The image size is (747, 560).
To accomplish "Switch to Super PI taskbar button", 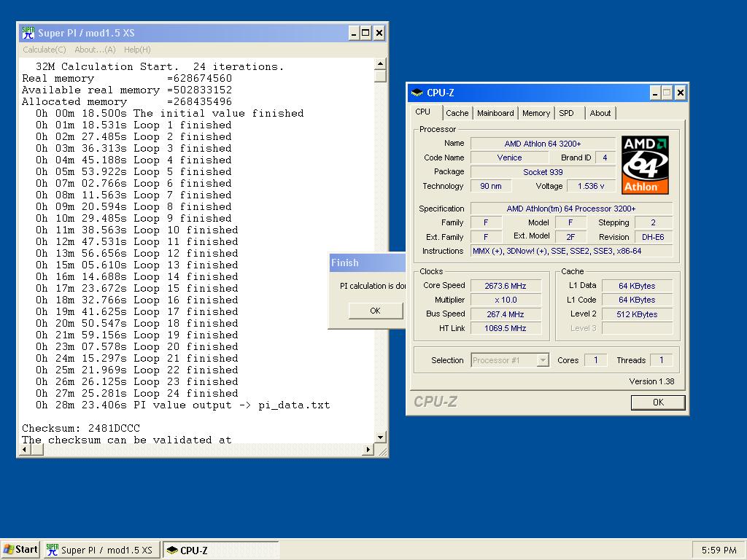I will point(101,550).
